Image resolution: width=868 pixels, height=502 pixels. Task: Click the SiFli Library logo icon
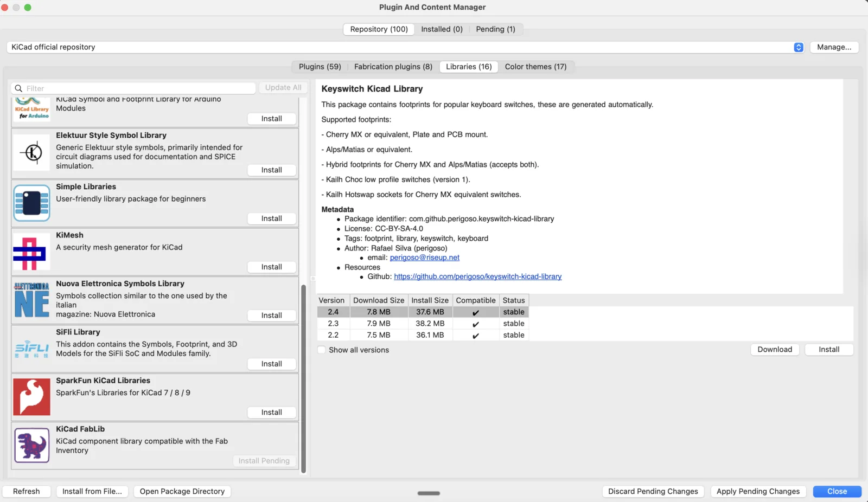pos(31,349)
